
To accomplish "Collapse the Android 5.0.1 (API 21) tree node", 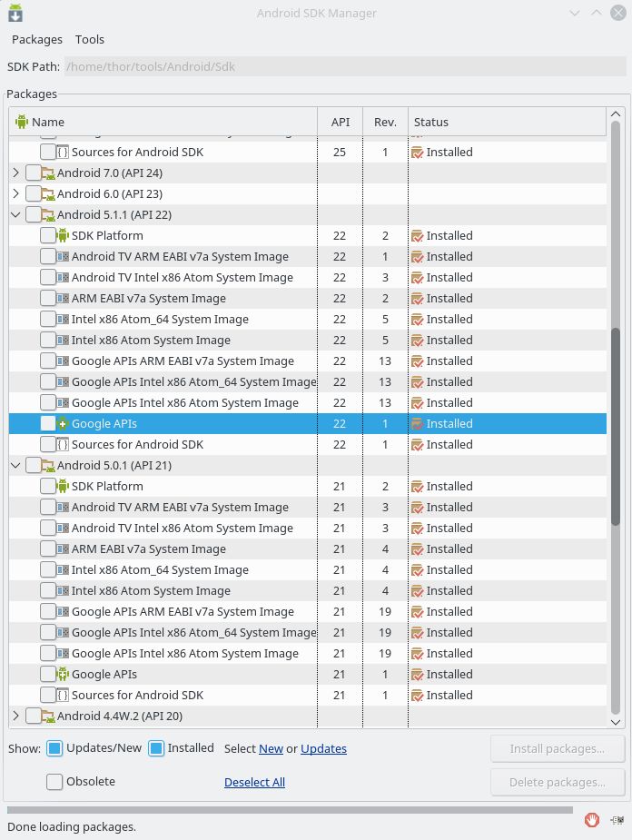I will (x=15, y=466).
